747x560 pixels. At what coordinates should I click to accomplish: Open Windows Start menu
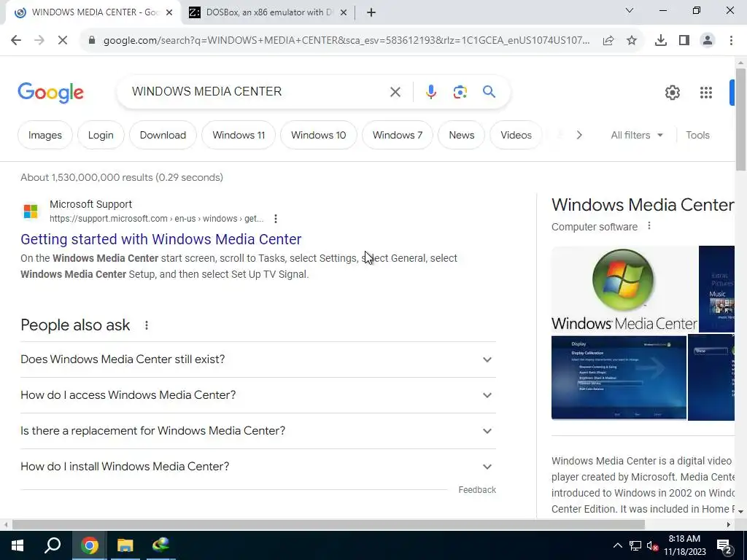coord(18,545)
